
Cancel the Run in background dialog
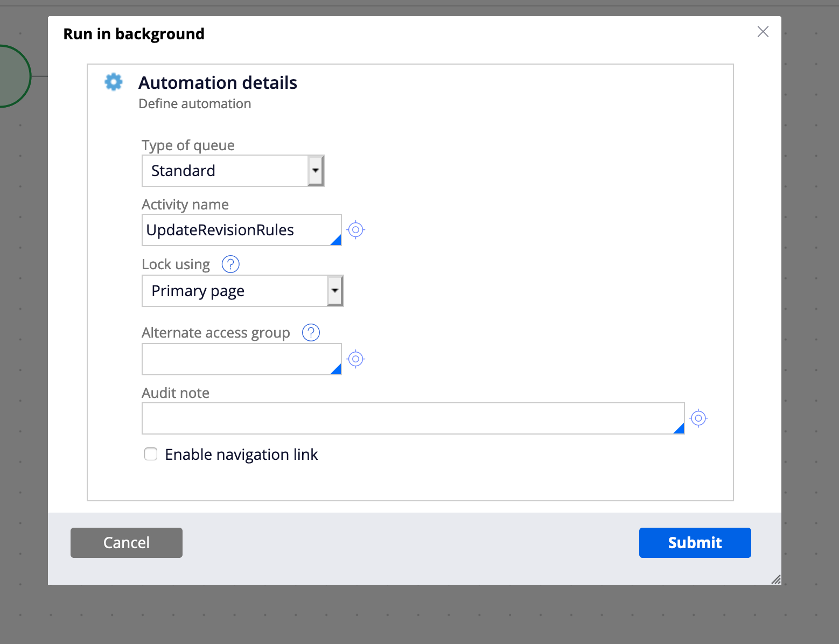tap(127, 543)
